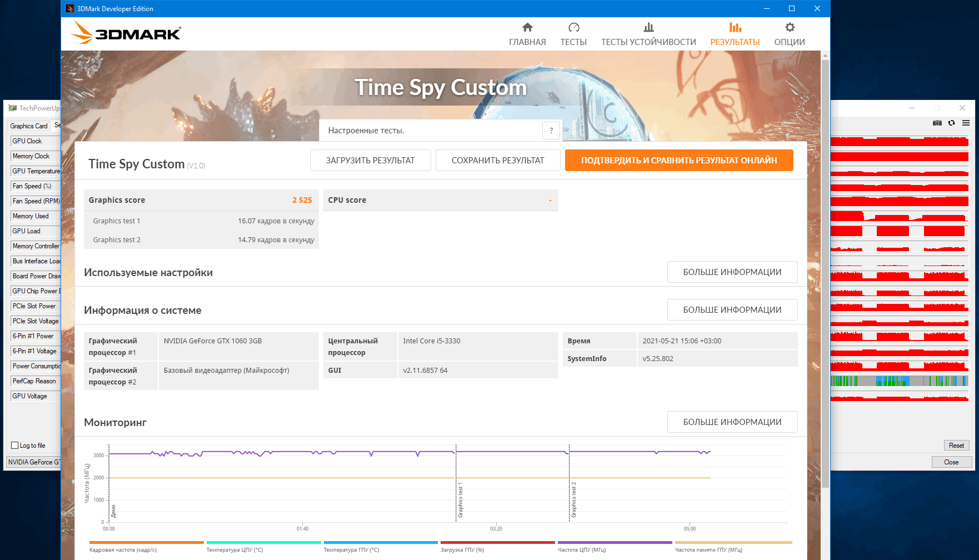Click Fan Speed (%) sensor in TechPowerUp
The height and width of the screenshot is (560, 979).
coord(36,186)
